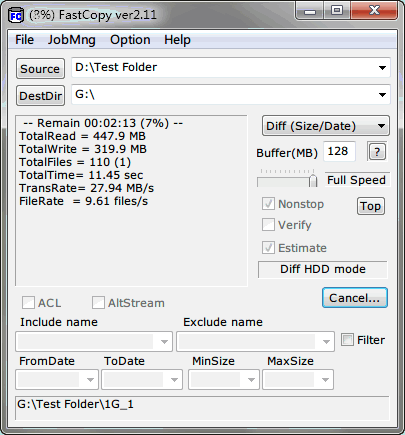Click the Source button
Viewport: 405px width, 435px height.
click(40, 69)
